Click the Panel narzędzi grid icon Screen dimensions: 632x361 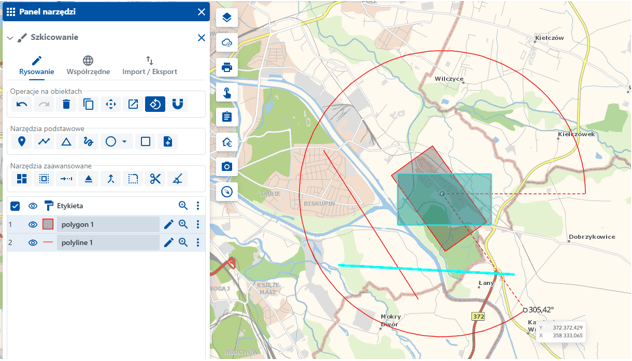click(x=11, y=12)
